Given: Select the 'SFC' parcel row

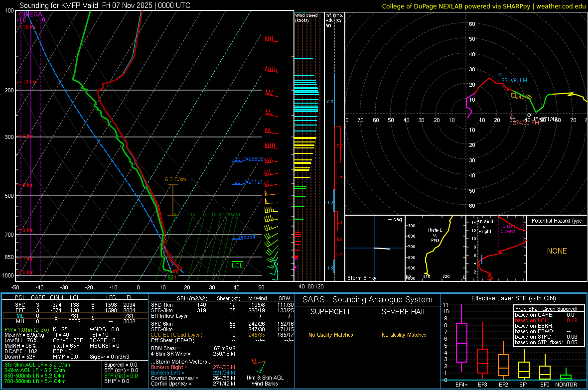Looking at the screenshot, I should [75, 305].
